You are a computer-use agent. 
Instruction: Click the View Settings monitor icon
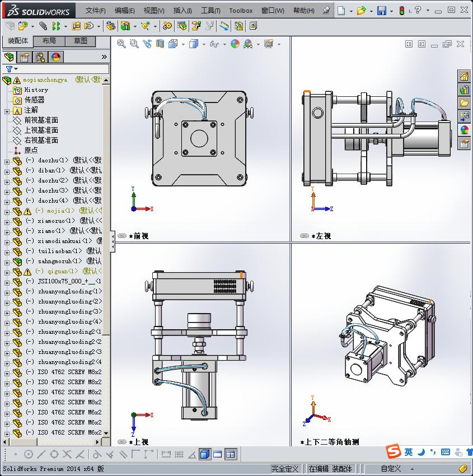(x=269, y=44)
